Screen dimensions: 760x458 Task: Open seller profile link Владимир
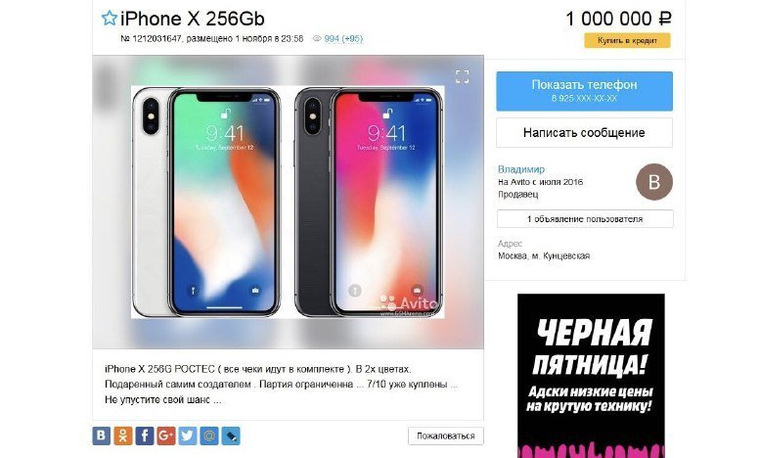tap(521, 169)
